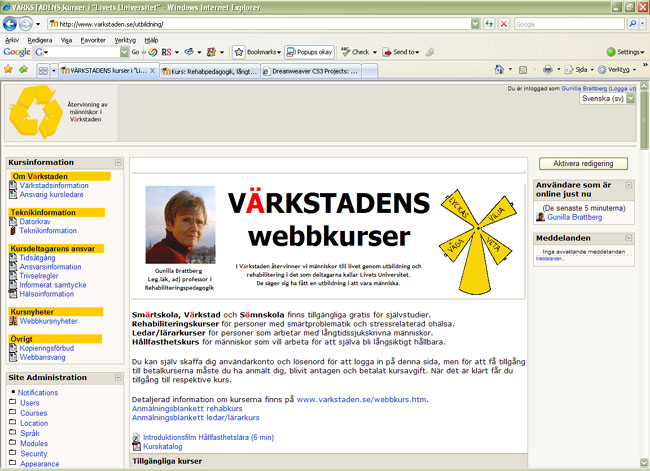Click the Logga ut link
Screen dimensions: 650x471
[622, 88]
